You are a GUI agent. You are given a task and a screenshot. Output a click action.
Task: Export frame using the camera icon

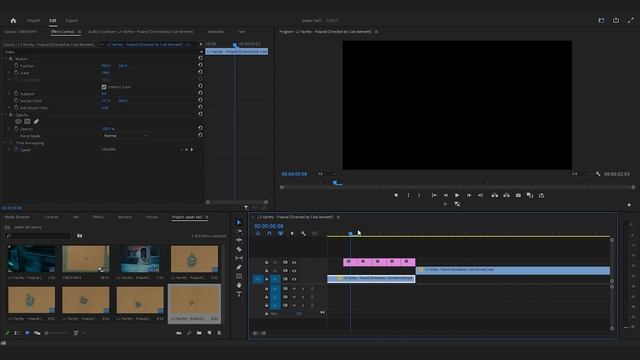point(518,196)
